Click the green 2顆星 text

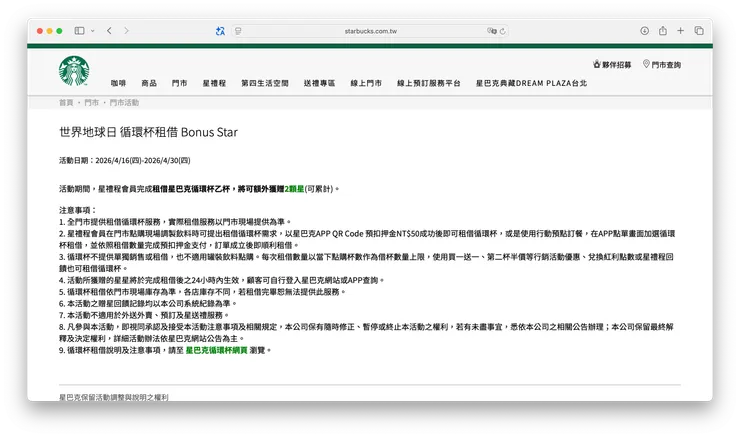[x=294, y=189]
